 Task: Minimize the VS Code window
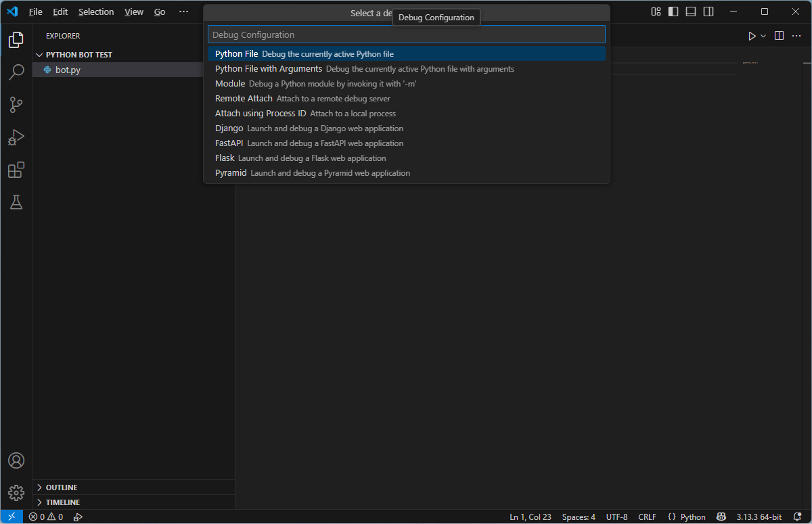[733, 11]
